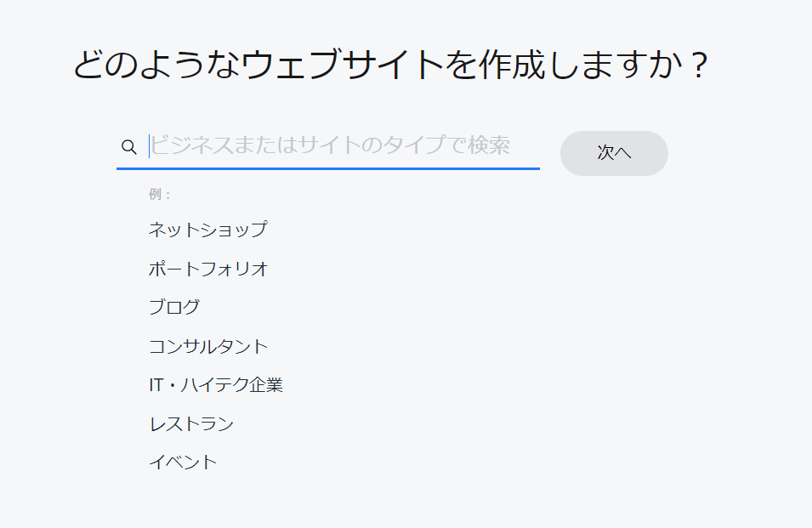Select the イベント example
The height and width of the screenshot is (528, 812).
183,463
